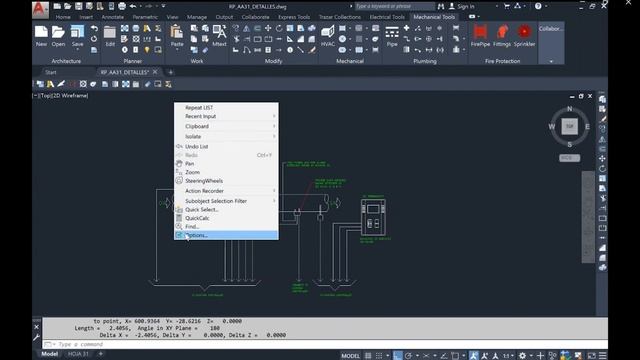Click the Undo arrow in quick access toolbar
Viewport: 640px width, 360px height.
pyautogui.click(x=133, y=6)
